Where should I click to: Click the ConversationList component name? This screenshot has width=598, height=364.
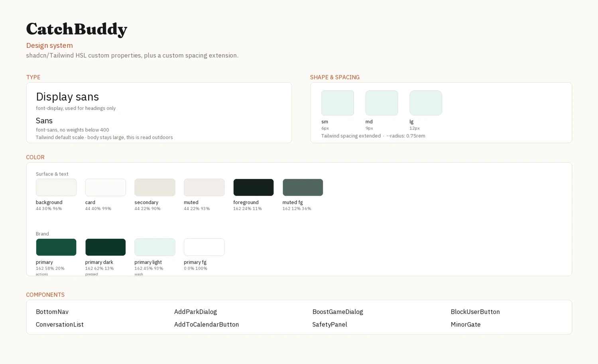(x=60, y=325)
